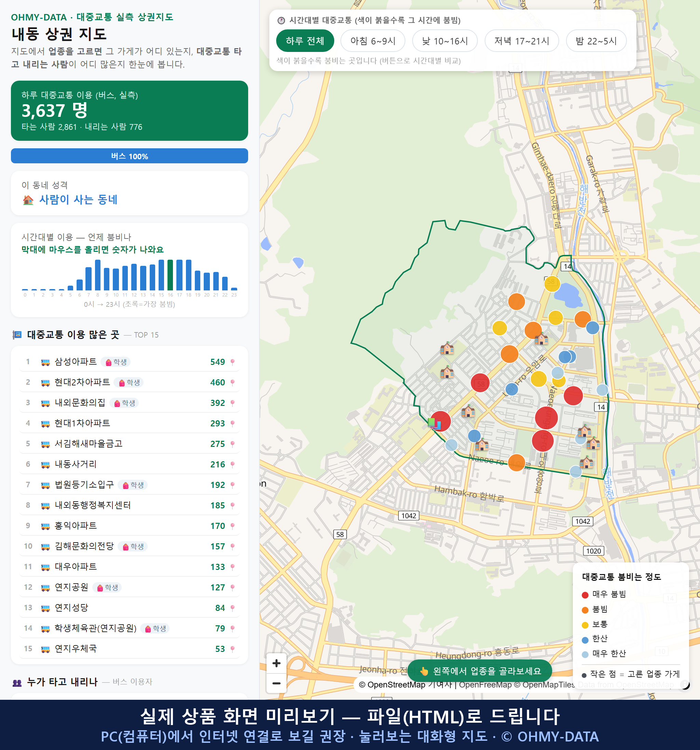Click the 내동 상권 지도 heading
This screenshot has width=700, height=750.
coord(59,34)
